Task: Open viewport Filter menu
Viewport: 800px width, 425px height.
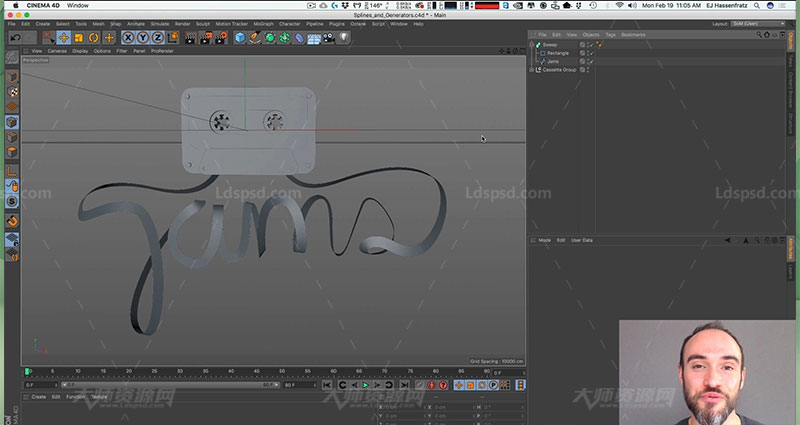Action: (121, 51)
